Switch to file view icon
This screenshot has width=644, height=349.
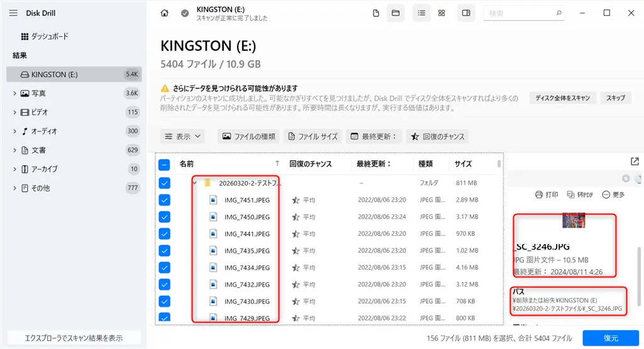(x=376, y=13)
